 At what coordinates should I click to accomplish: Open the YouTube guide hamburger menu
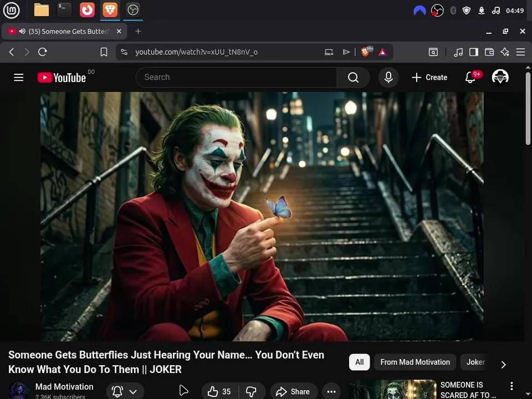tap(19, 78)
